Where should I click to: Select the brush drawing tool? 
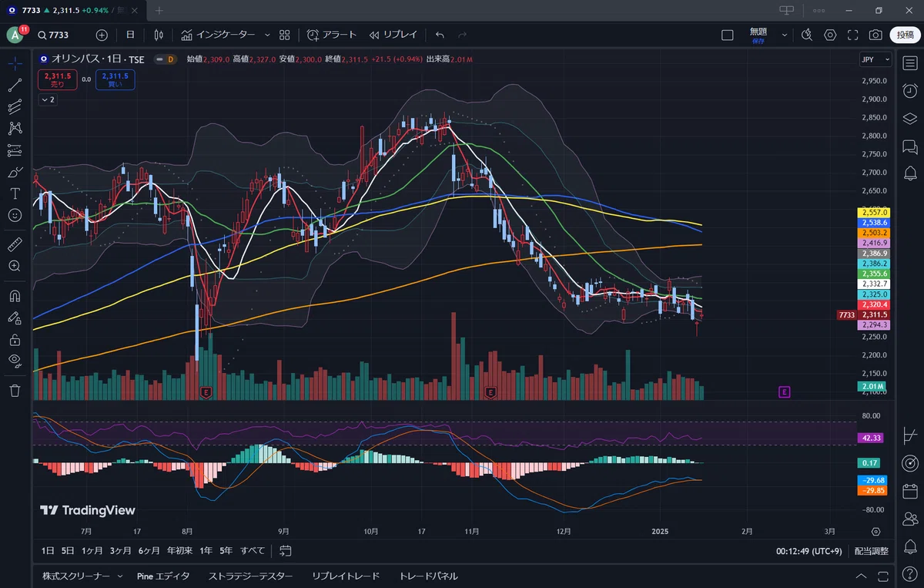15,172
